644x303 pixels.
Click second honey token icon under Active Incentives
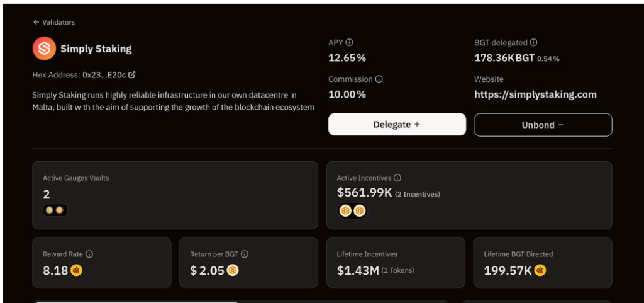coord(359,210)
